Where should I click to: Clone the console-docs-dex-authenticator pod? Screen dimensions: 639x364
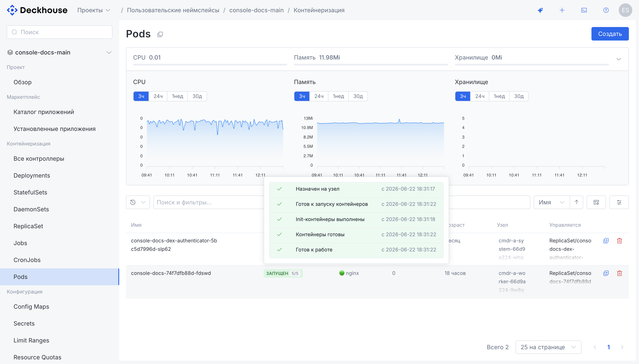tap(606, 240)
